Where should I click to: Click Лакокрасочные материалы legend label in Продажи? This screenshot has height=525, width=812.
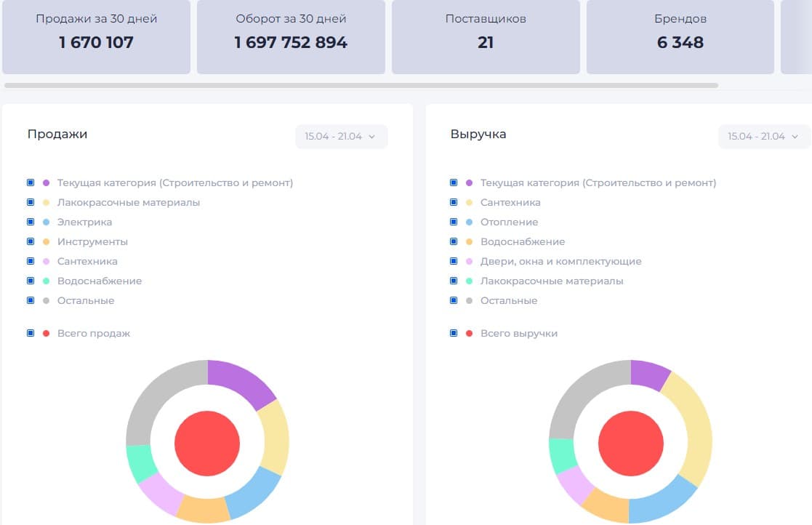(x=129, y=202)
